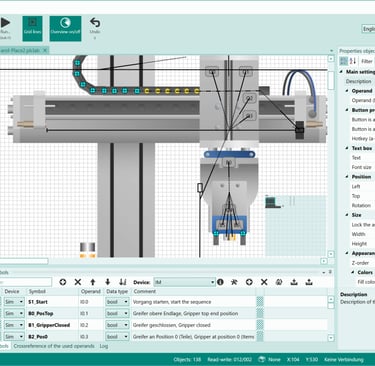Image resolution: width=375 pixels, height=366 pixels.
Task: Add a device with the plus icon right of Device
Action: tap(249, 282)
